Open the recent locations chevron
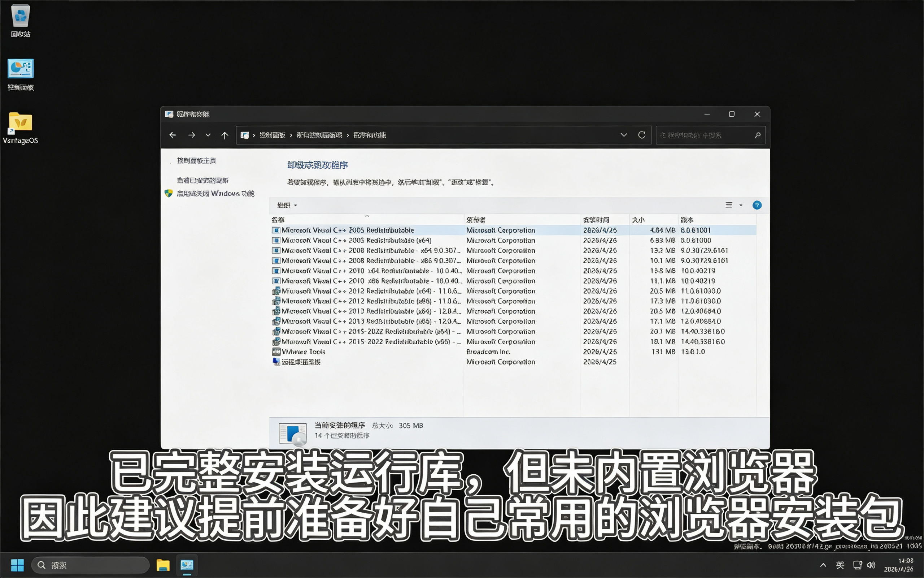 (x=208, y=135)
